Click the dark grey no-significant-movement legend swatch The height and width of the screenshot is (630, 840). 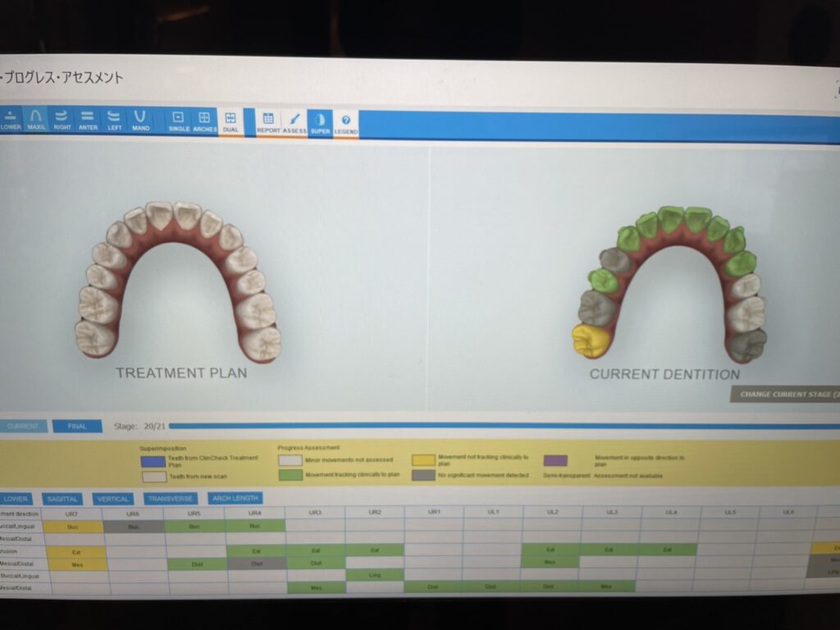(423, 475)
